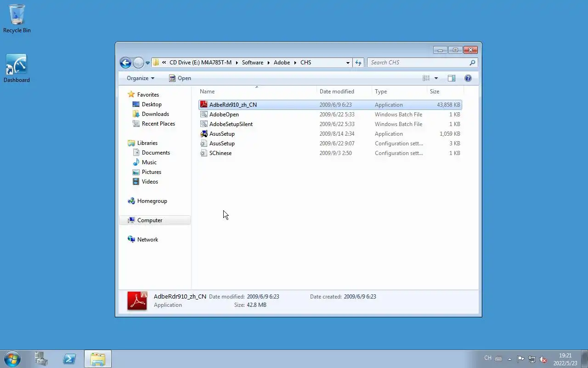Click the large Adobe icon in details pane
The height and width of the screenshot is (368, 588).
[x=137, y=301]
